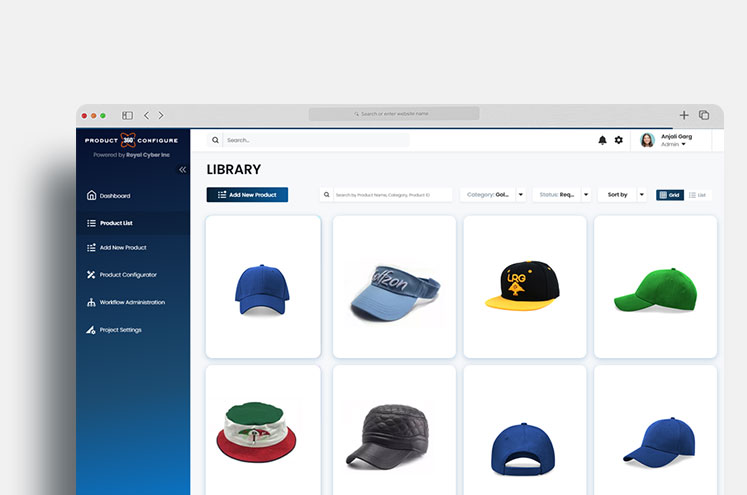747x495 pixels.
Task: Click browser back arrow
Action: point(146,115)
